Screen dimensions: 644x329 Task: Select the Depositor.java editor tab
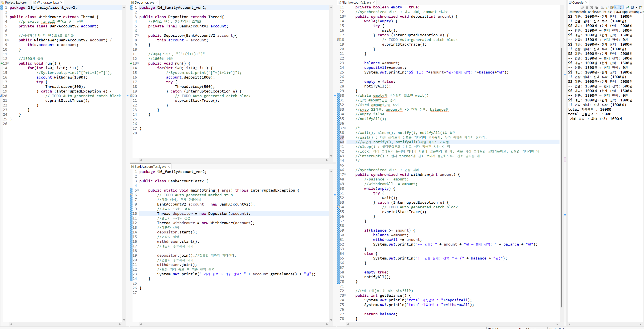coord(144,3)
